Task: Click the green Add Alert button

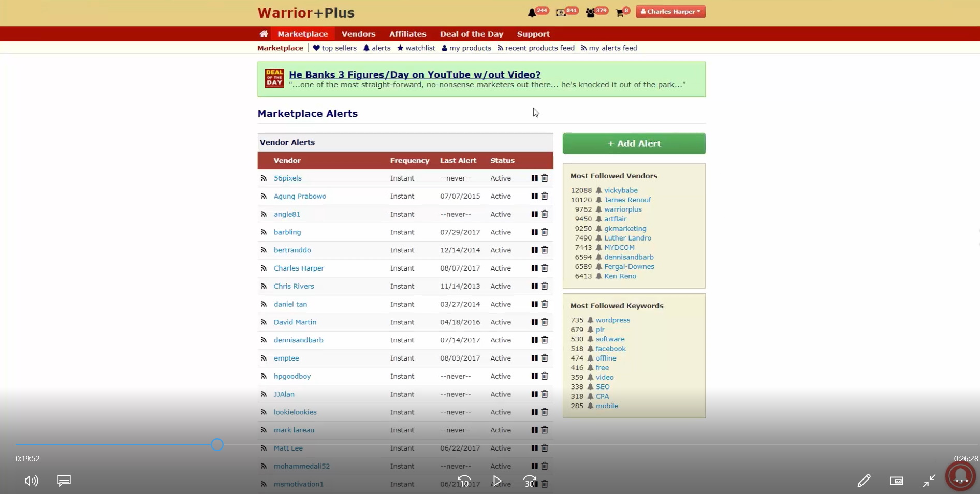Action: pos(634,143)
